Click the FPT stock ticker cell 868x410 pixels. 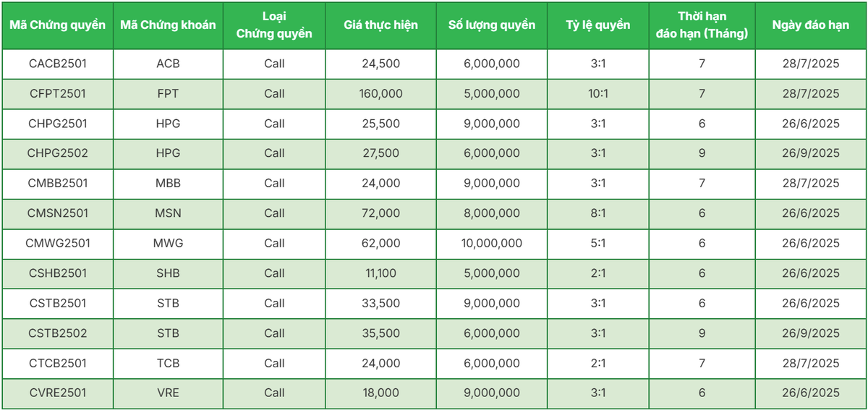[168, 93]
